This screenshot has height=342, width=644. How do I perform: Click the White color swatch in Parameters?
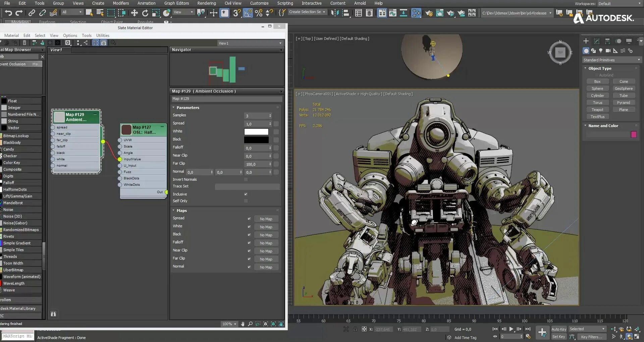pos(256,132)
